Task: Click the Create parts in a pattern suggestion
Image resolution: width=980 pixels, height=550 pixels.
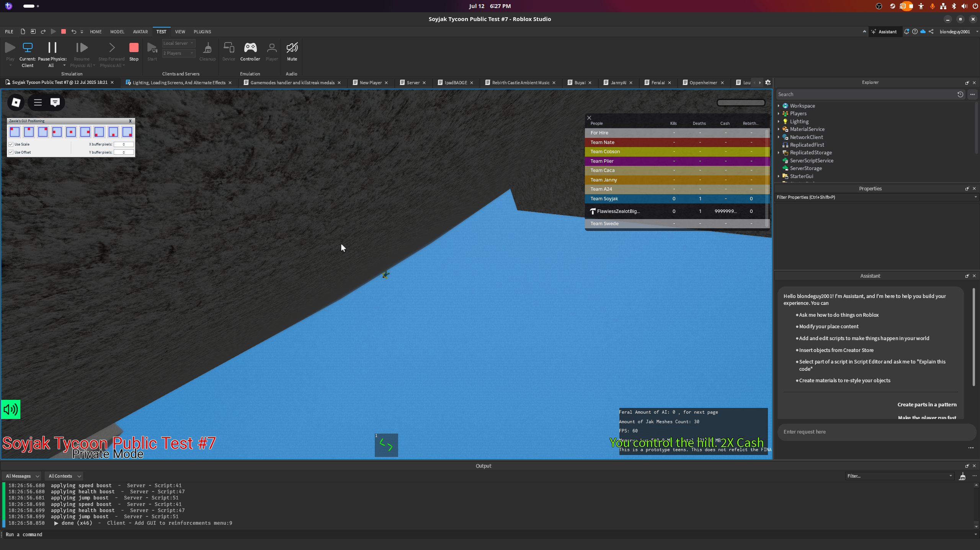Action: (x=927, y=404)
